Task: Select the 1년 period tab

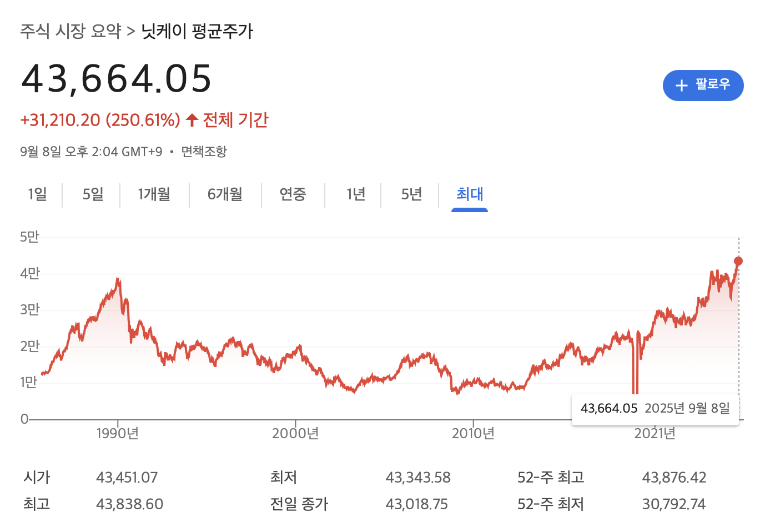Action: pos(356,195)
